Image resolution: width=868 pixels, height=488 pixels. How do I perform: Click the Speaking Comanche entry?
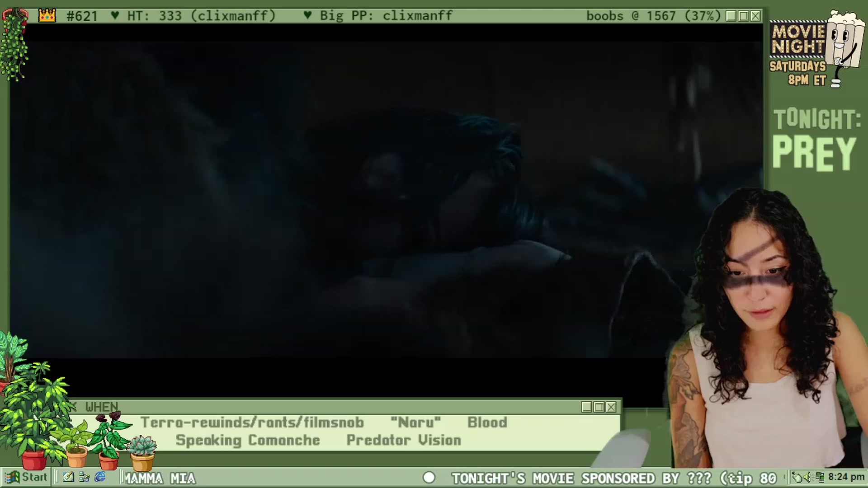pos(248,440)
